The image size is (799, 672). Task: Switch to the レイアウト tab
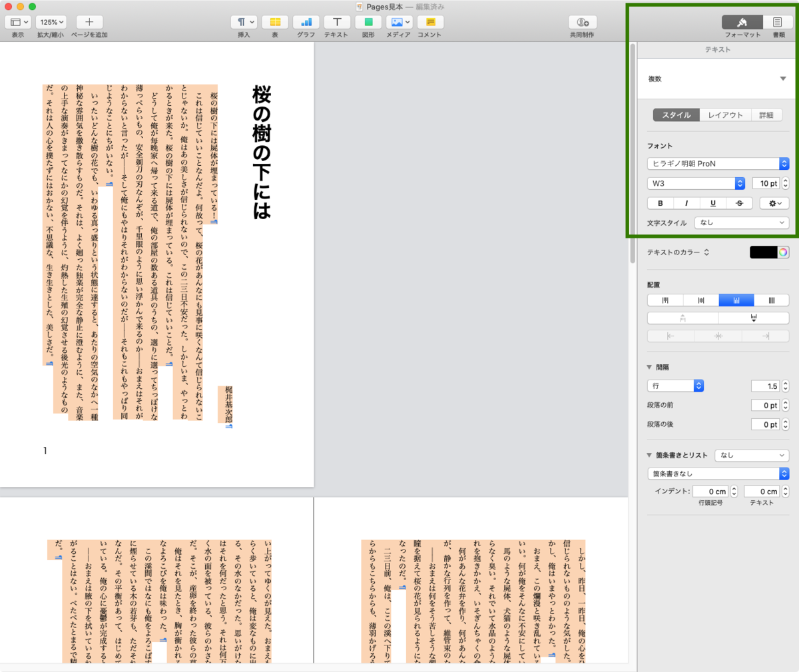click(x=725, y=115)
